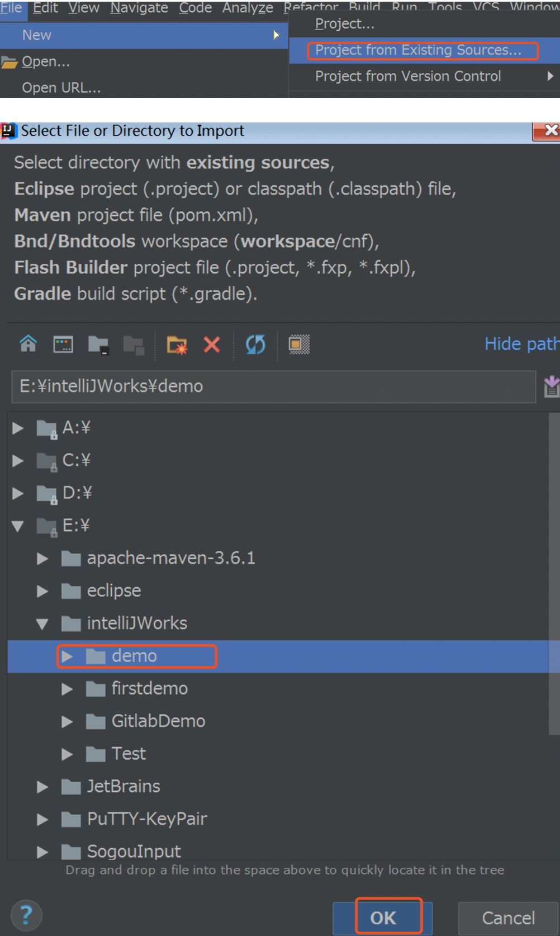Collapse the intelliJWorks folder

[42, 623]
